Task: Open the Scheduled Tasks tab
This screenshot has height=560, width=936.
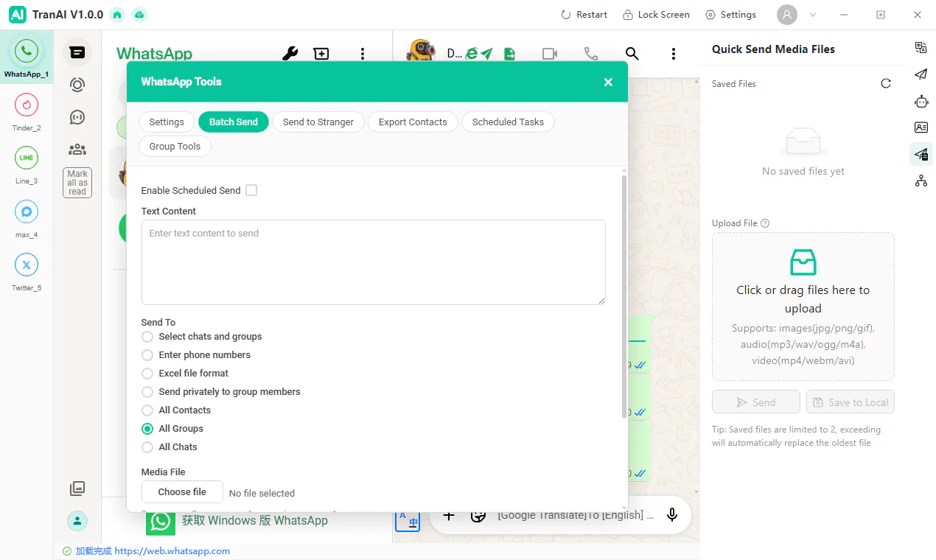Action: point(508,122)
